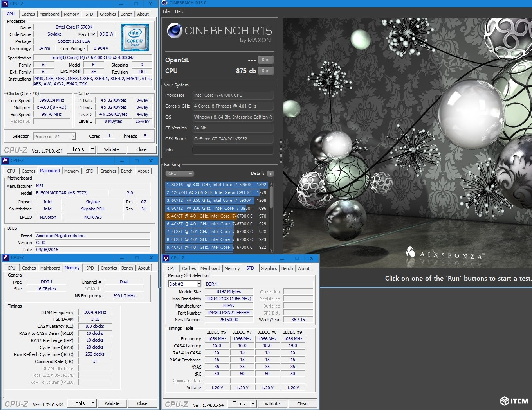
Task: Click the 875 cb CPU score
Action: coord(246,71)
